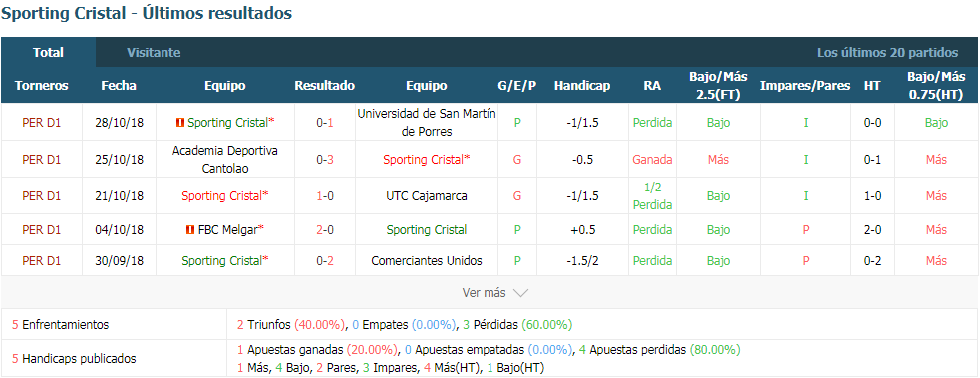Click PER D1 tournament on 28/10/18 row

[41, 123]
